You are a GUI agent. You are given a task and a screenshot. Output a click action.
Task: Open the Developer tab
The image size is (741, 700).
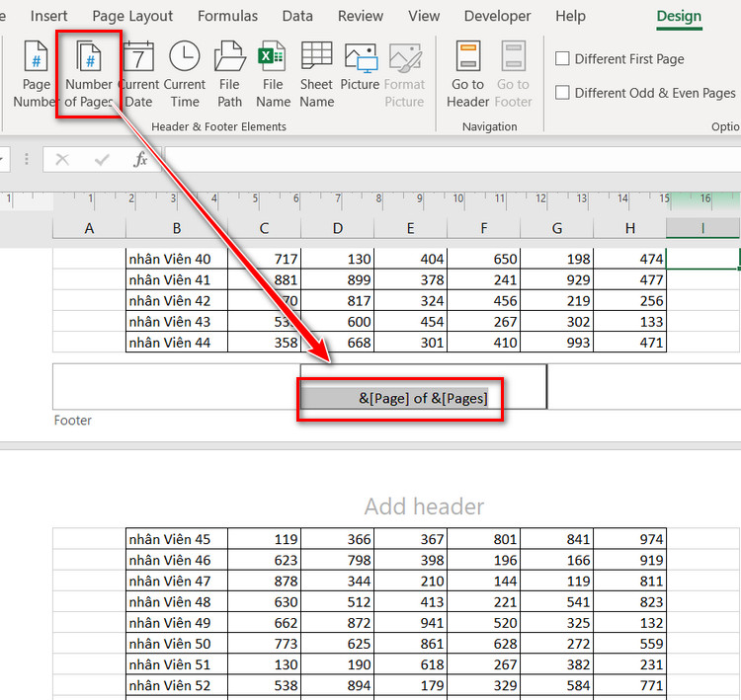coord(497,16)
